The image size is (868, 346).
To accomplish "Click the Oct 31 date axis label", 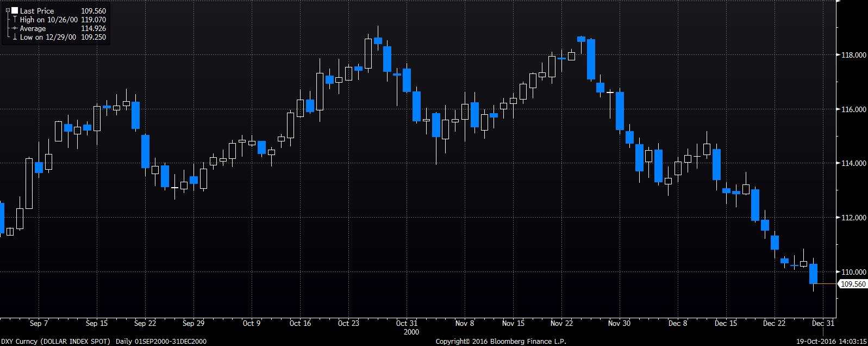I will click(x=406, y=323).
